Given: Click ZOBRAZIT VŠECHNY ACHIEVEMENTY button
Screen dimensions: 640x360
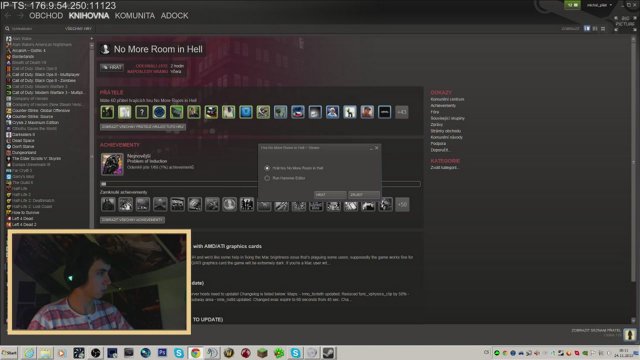Looking at the screenshot, I should coord(132,220).
